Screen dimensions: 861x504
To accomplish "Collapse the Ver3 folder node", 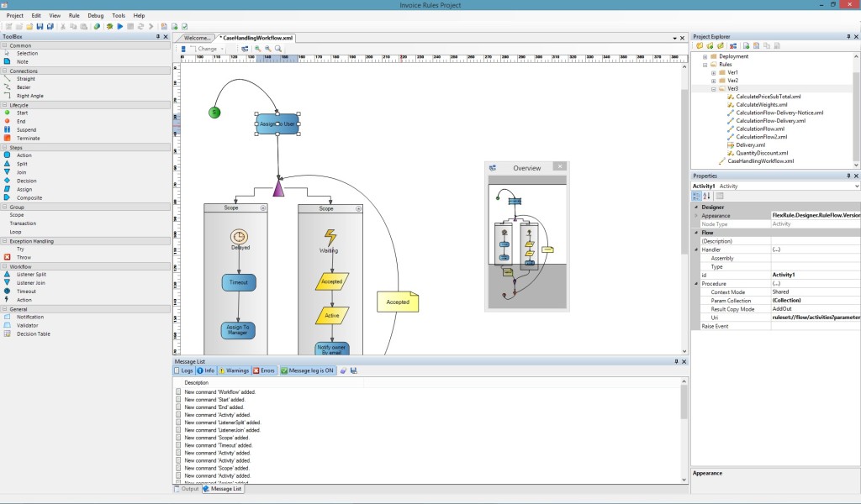I will 713,89.
